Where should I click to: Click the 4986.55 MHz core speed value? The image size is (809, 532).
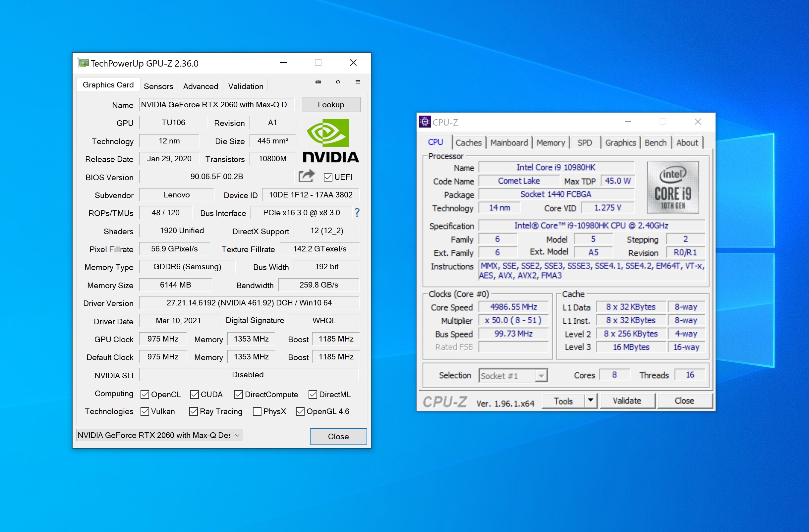(x=513, y=307)
